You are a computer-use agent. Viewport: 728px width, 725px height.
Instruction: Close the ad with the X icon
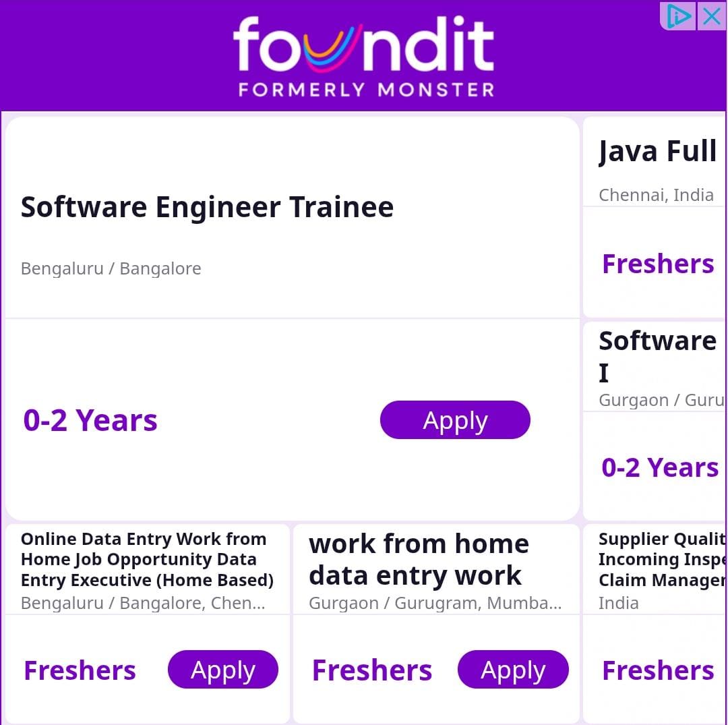[x=711, y=16]
